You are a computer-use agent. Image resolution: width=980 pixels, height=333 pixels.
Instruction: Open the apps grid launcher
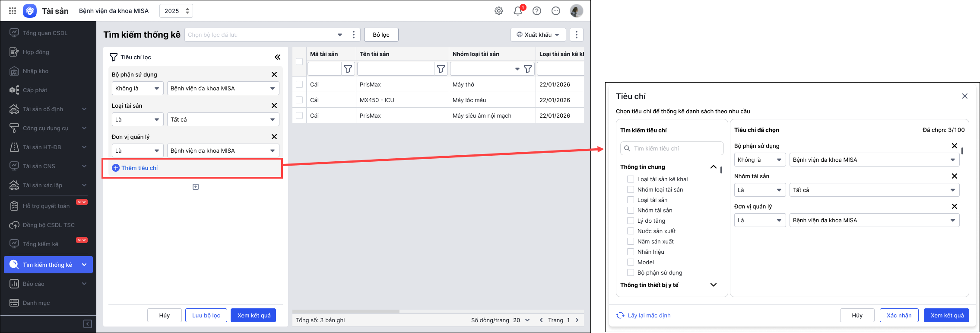pos(13,11)
